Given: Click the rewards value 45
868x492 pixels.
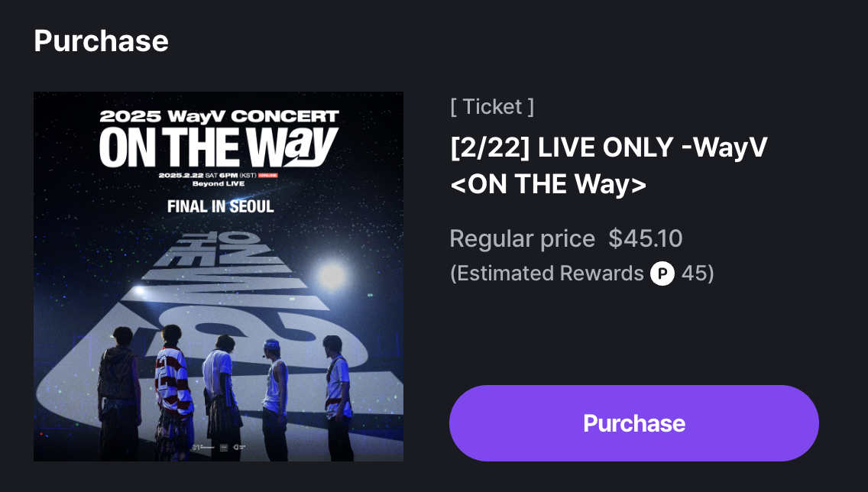Looking at the screenshot, I should (x=694, y=274).
